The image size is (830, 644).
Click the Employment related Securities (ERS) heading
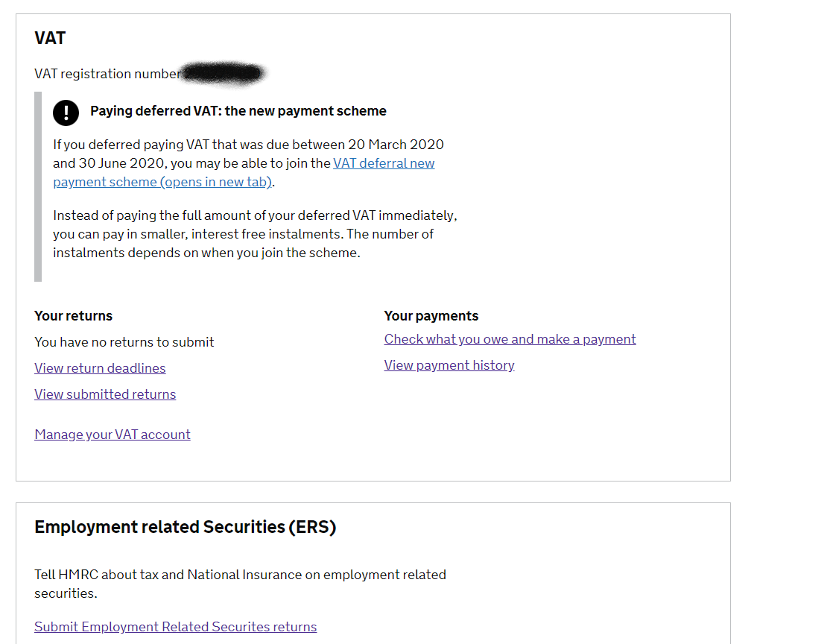184,526
